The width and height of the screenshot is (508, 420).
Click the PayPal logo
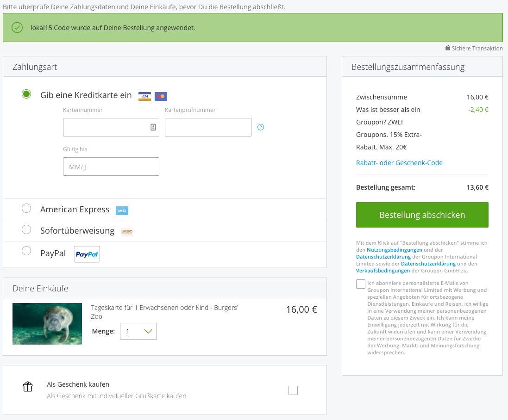click(x=87, y=254)
